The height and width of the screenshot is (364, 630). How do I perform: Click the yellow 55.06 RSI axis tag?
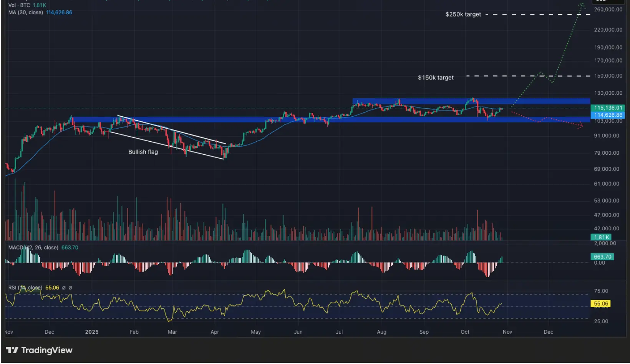pyautogui.click(x=601, y=304)
